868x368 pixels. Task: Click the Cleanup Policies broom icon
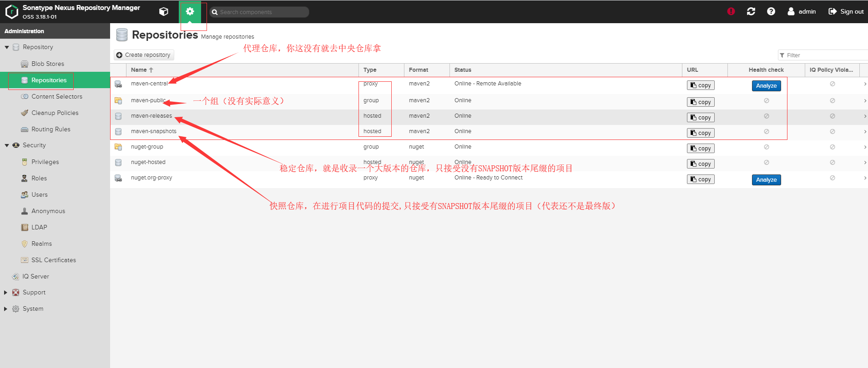(25, 113)
